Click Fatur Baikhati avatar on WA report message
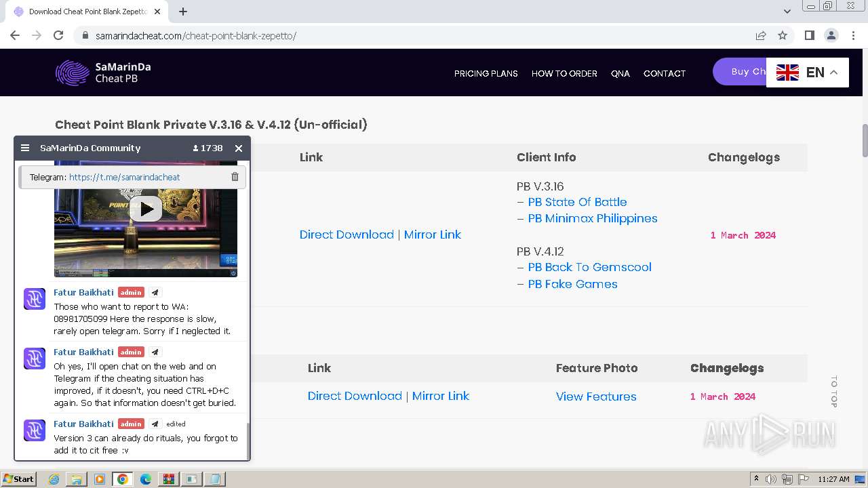 click(x=35, y=298)
